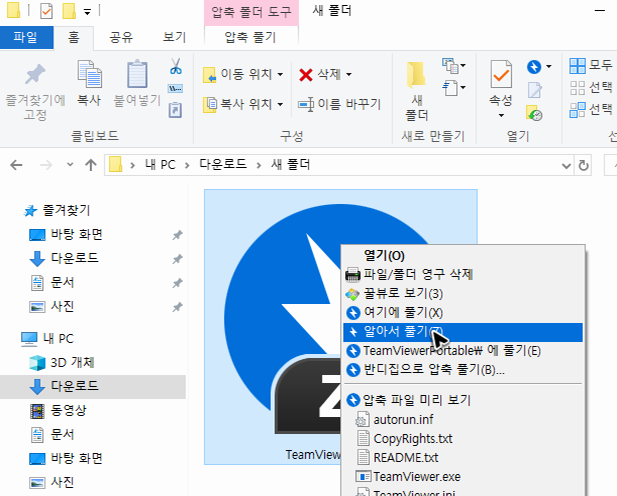
Task: Select pinned 바탕 화면 under 즐겨찾기
Action: (x=76, y=235)
